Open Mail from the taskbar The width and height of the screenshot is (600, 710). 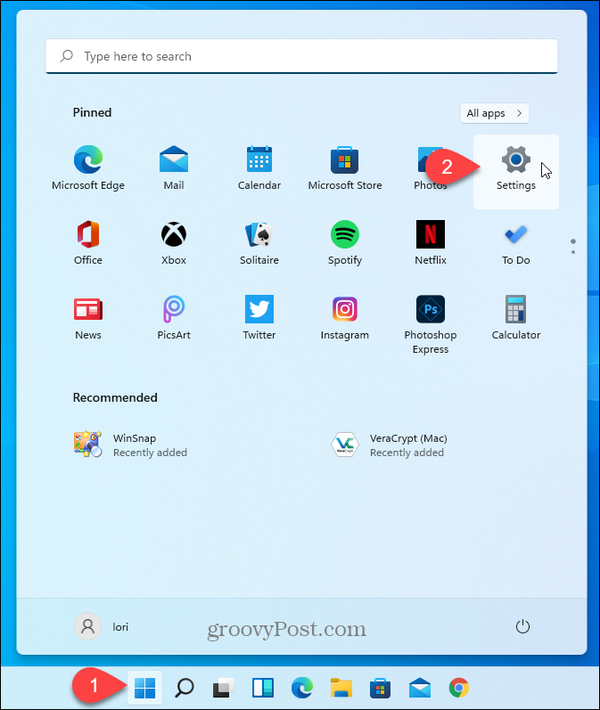pos(420,688)
